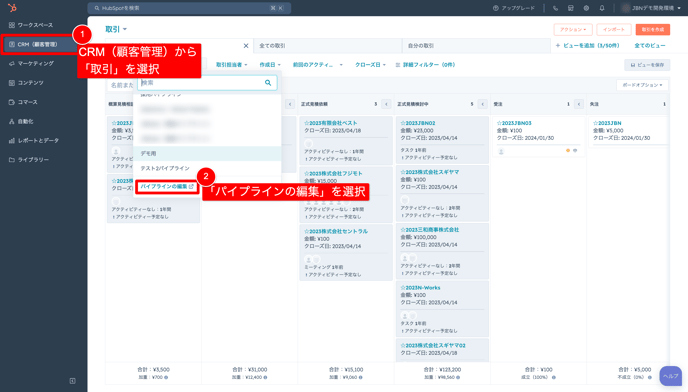
Task: Open the marketplace icon in top bar
Action: point(570,8)
